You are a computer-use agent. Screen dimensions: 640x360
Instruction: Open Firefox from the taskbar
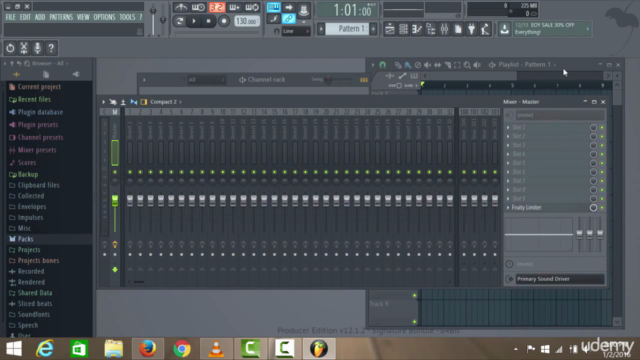click(148, 349)
